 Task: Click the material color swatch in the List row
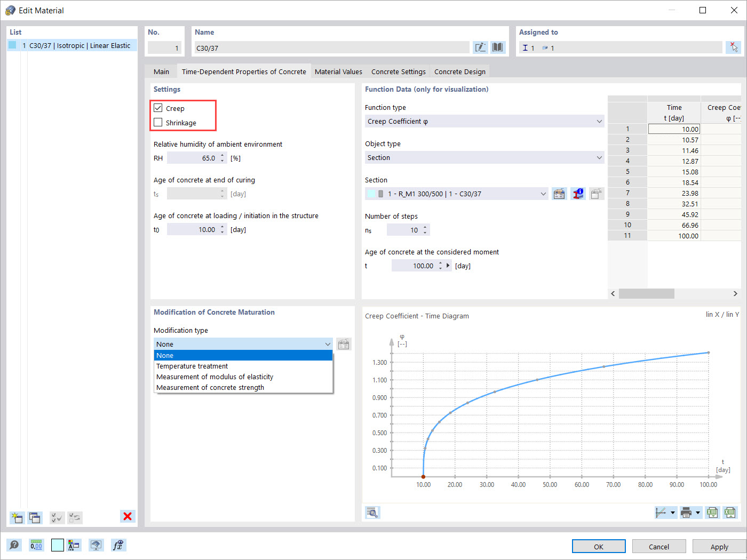click(x=12, y=45)
